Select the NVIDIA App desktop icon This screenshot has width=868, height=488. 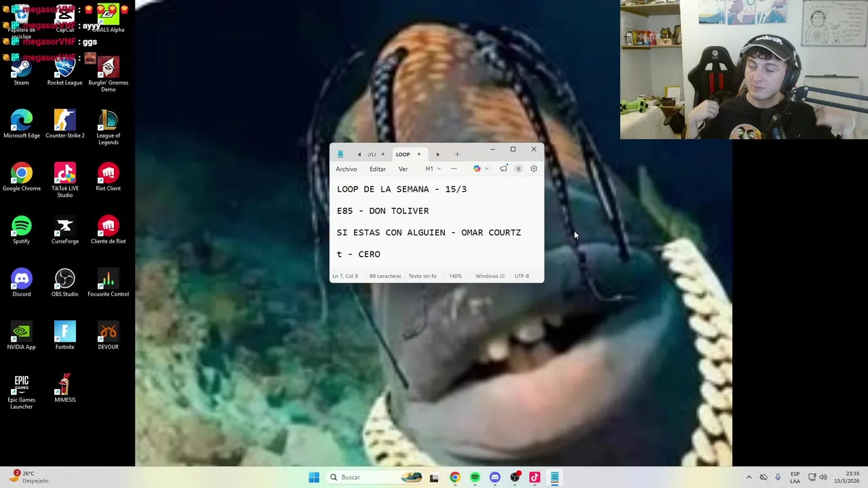(x=21, y=335)
